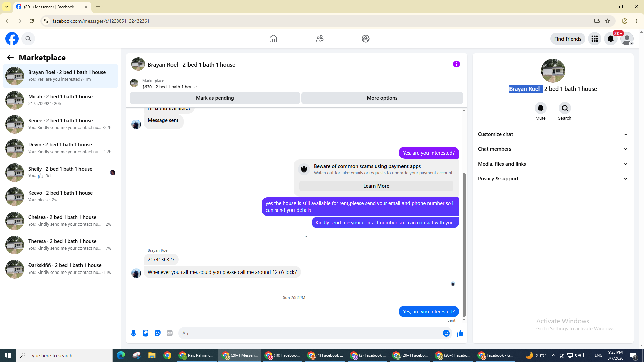Click the conversation scrollbar
This screenshot has height=362, width=644.
click(464, 245)
